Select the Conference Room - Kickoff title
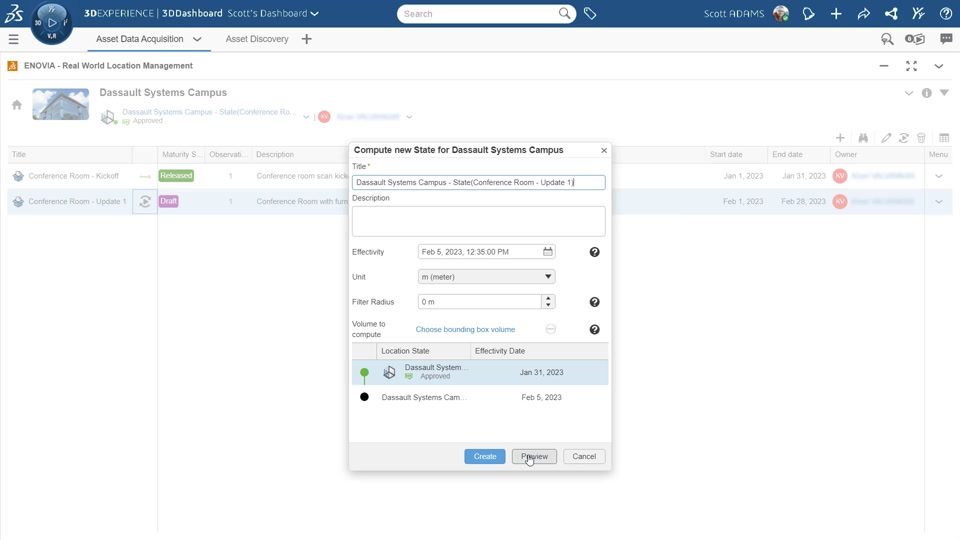 [73, 176]
